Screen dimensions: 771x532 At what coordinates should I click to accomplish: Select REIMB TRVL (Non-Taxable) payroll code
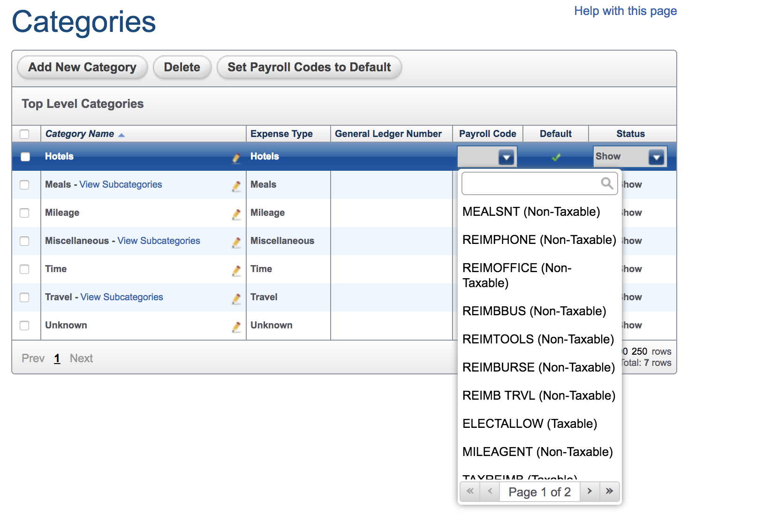pyautogui.click(x=539, y=395)
